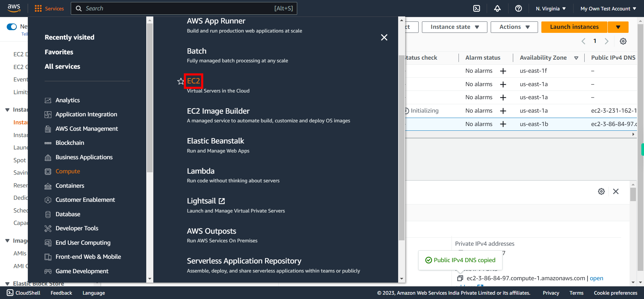The image size is (644, 299).
Task: Sort by Availability Zone column arrow
Action: 576,58
